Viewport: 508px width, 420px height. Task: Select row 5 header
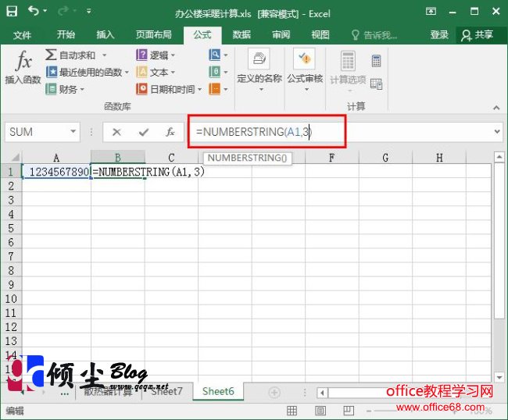[11, 228]
